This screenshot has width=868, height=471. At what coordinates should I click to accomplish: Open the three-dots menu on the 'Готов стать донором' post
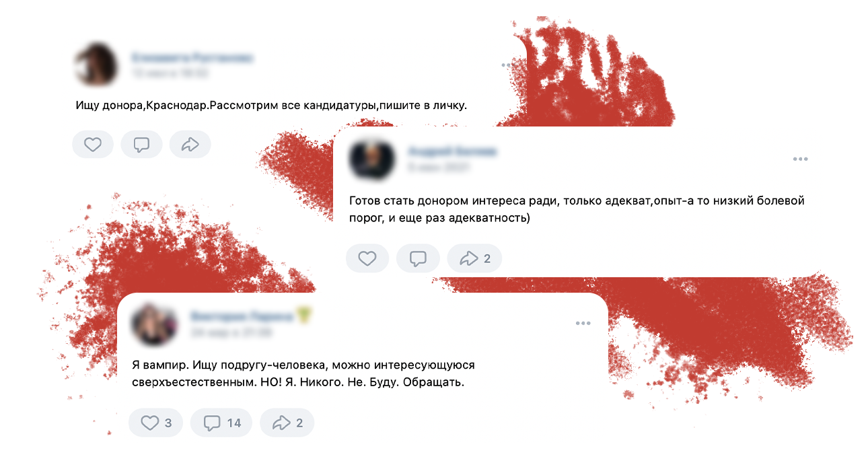coord(800,159)
